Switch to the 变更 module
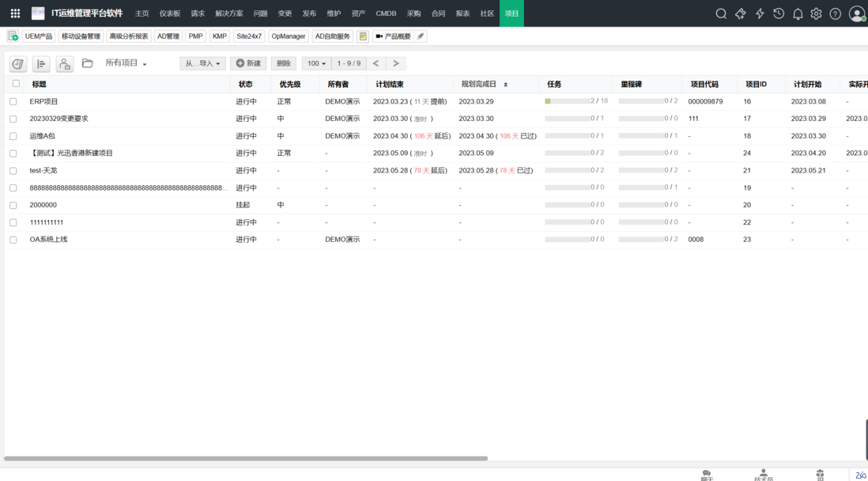The width and height of the screenshot is (868, 481). pyautogui.click(x=285, y=13)
